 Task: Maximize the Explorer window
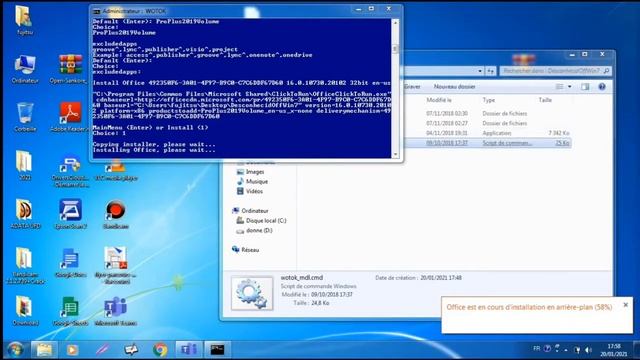[584, 54]
